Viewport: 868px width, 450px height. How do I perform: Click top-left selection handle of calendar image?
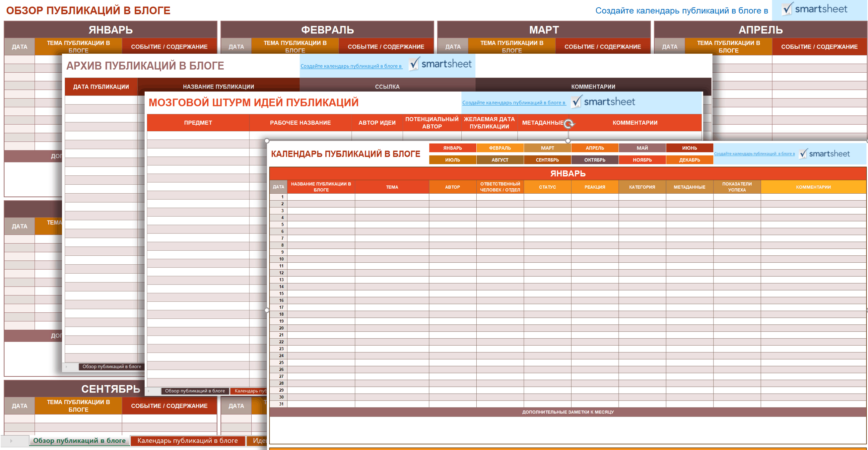[x=267, y=141]
